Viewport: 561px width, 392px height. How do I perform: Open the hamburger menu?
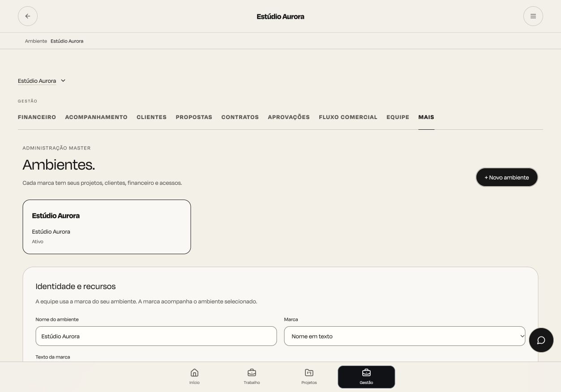533,16
